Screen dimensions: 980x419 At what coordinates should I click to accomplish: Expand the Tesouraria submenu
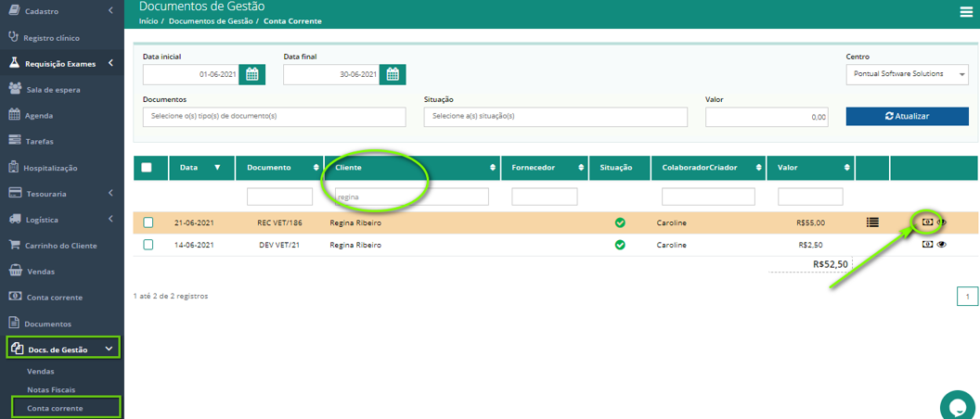(x=62, y=194)
